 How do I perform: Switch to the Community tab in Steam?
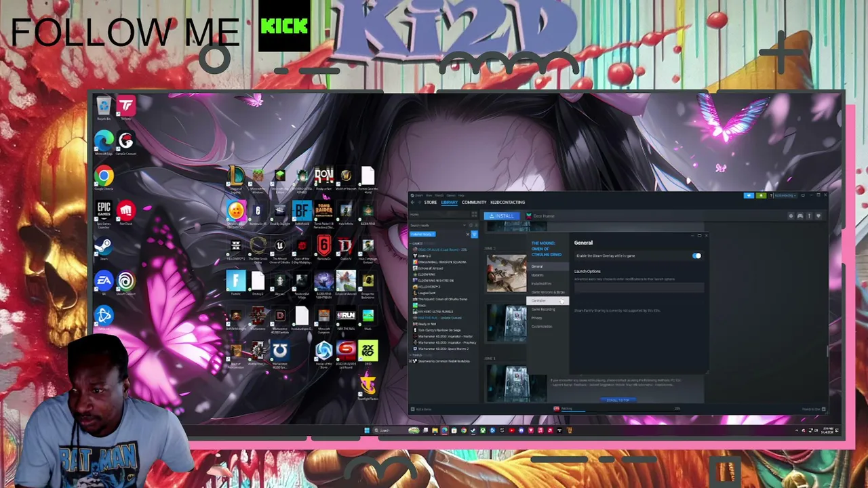474,202
